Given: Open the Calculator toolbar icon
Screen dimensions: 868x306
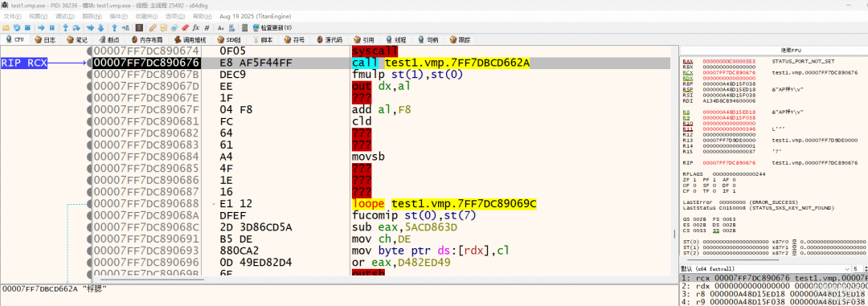Looking at the screenshot, I should click(x=244, y=27).
